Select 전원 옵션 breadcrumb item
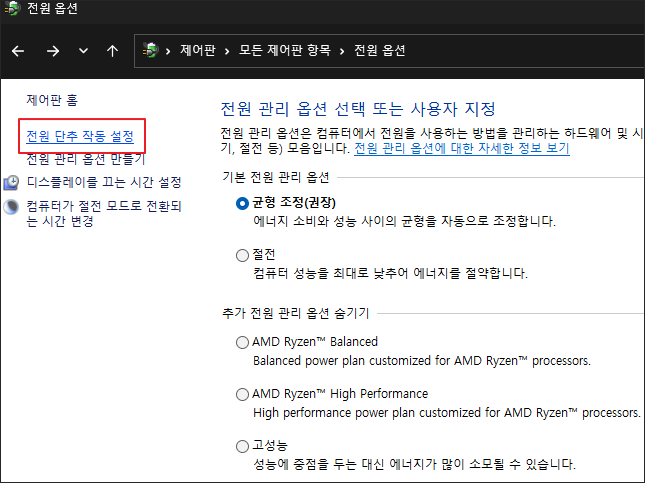Screen dimensions: 645x483 pyautogui.click(x=380, y=50)
